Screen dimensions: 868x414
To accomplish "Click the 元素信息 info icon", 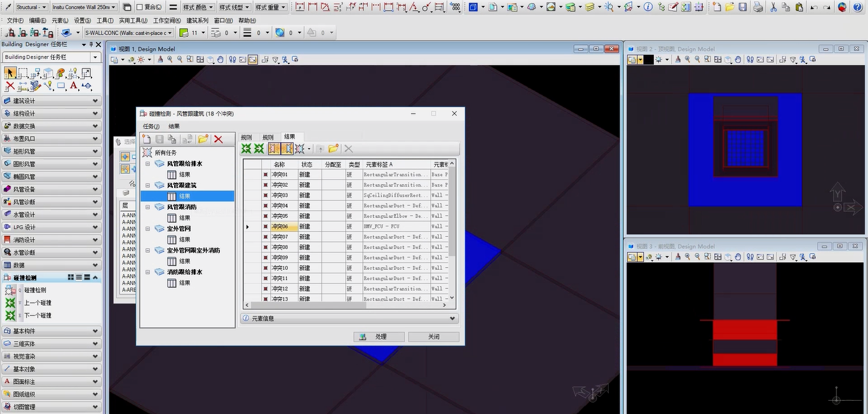I will click(246, 319).
